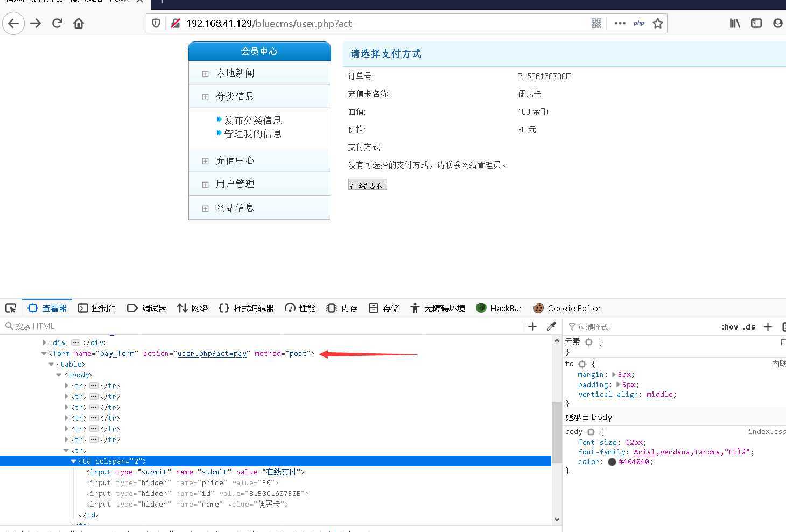Click the 在线支付 submit button
Viewport: 786px width, 532px height.
[x=368, y=185]
